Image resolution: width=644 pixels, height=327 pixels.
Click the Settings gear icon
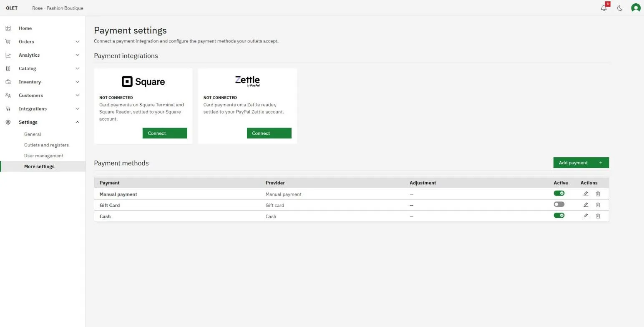[8, 122]
